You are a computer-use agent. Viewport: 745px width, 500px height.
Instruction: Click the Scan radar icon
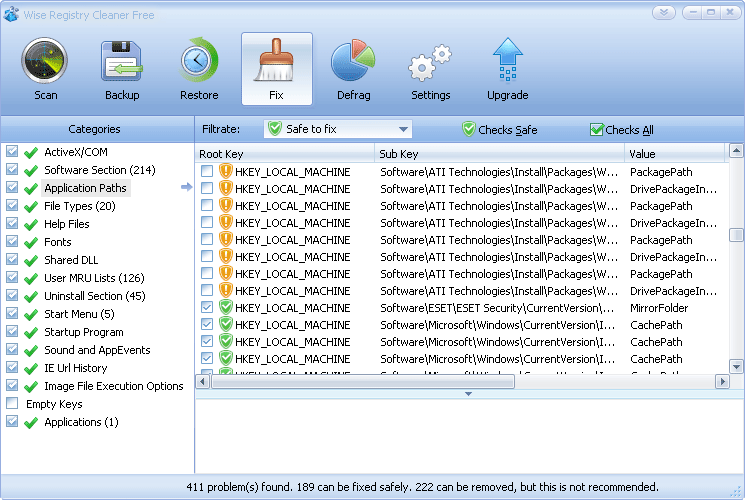pos(45,61)
